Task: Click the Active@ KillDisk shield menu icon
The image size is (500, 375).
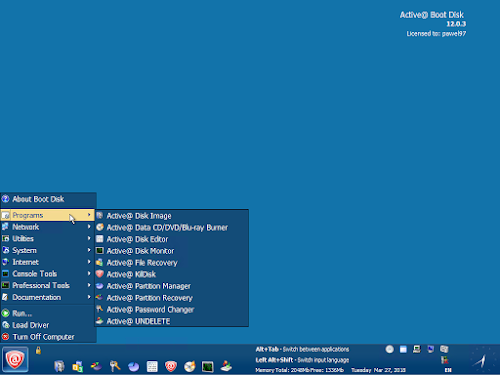Action: [100, 274]
